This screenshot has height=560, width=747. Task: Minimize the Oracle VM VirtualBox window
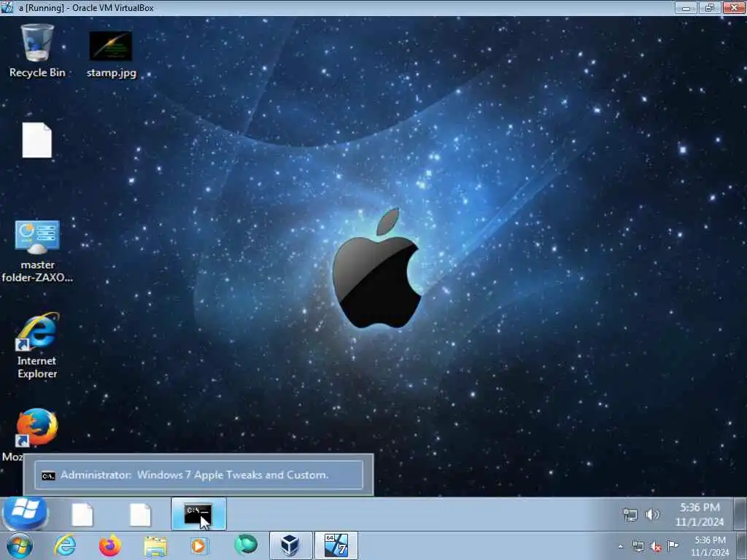click(686, 7)
